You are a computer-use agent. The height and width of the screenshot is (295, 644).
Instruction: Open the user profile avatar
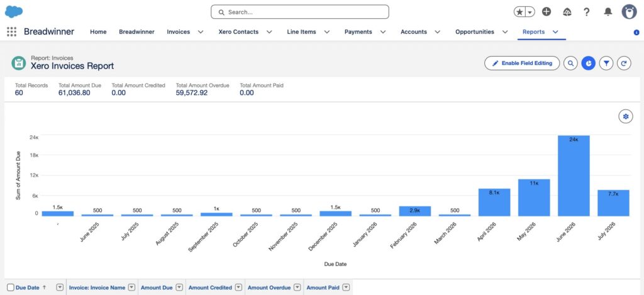(x=629, y=12)
